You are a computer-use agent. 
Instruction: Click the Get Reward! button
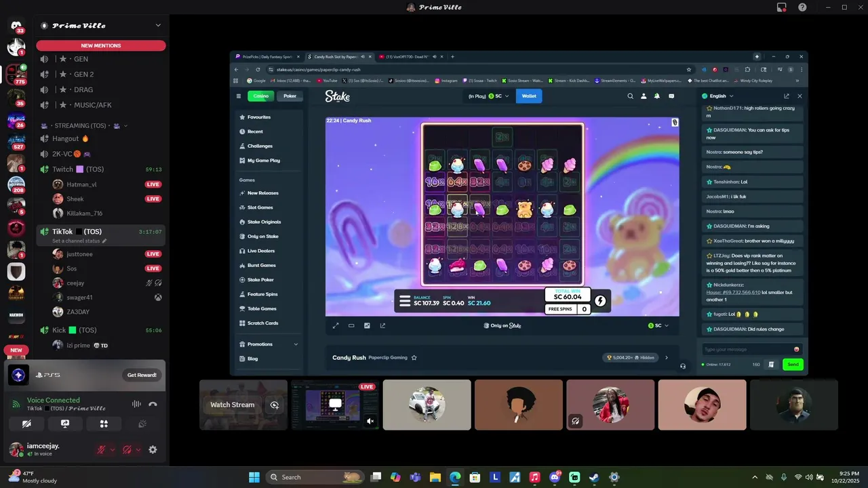(x=142, y=375)
